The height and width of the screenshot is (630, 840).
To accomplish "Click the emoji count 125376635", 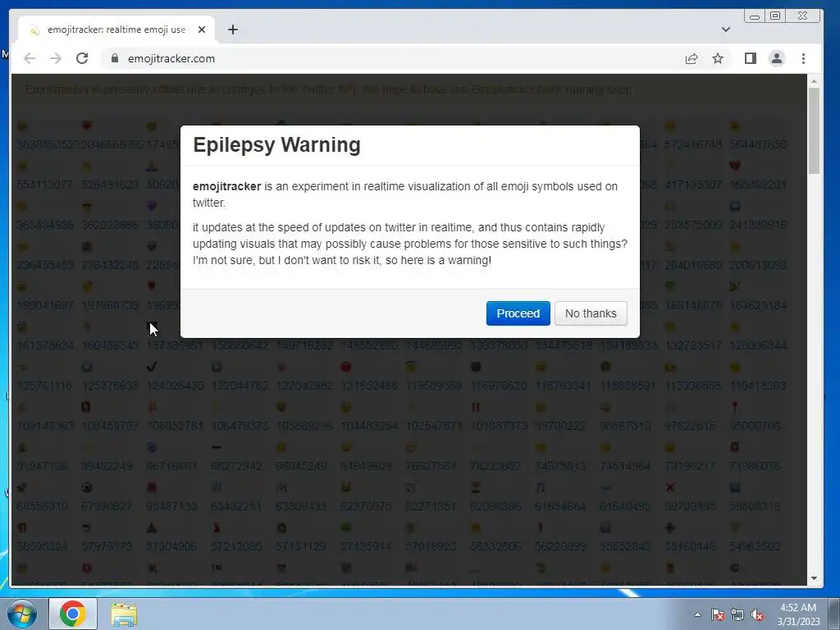I will (x=110, y=386).
